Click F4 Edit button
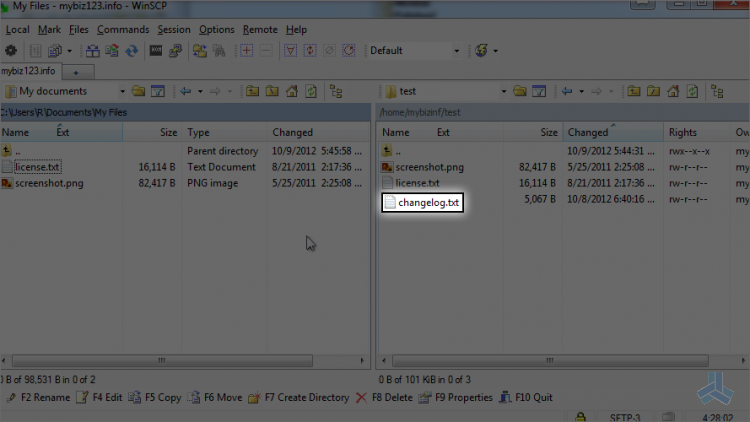The image size is (750, 422). pyautogui.click(x=99, y=398)
